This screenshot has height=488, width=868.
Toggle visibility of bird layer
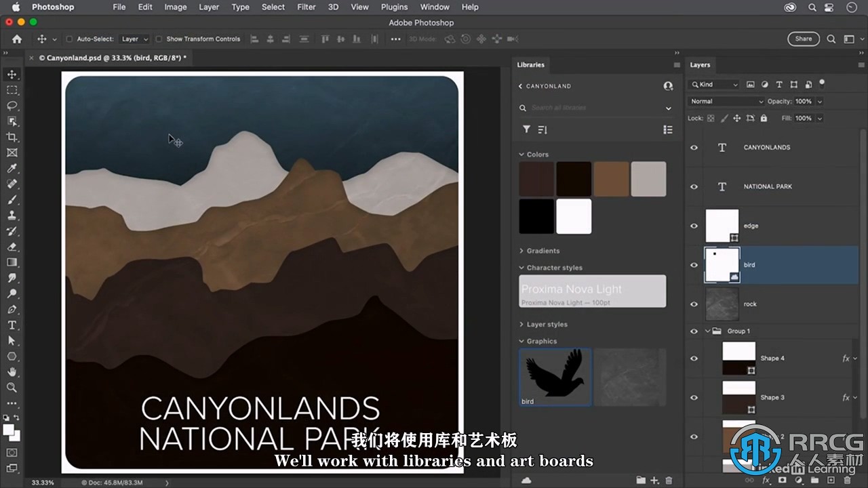tap(694, 265)
